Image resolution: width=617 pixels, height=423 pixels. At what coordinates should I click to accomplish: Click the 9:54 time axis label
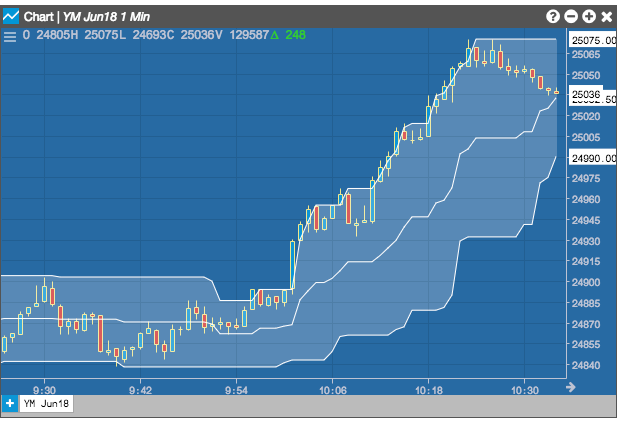pyautogui.click(x=236, y=390)
